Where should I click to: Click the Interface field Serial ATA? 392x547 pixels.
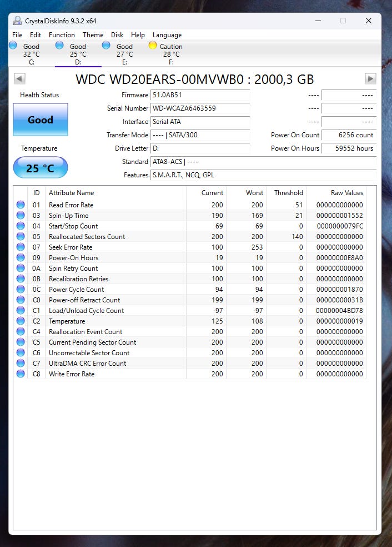[x=200, y=121]
